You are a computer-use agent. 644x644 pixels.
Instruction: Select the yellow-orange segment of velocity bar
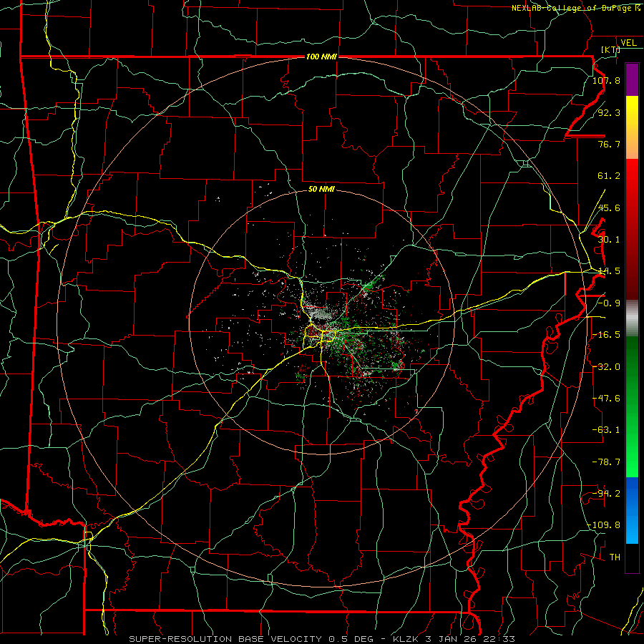tap(632, 127)
